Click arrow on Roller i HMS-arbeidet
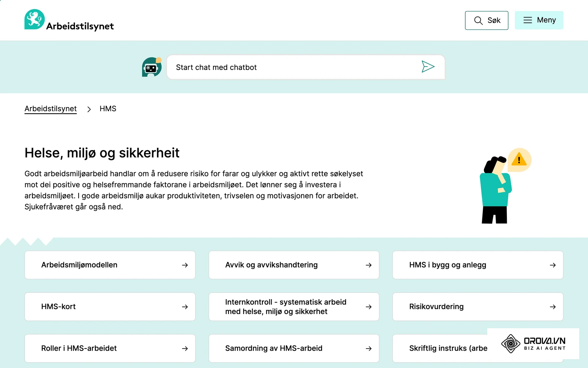The image size is (588, 368). (185, 348)
